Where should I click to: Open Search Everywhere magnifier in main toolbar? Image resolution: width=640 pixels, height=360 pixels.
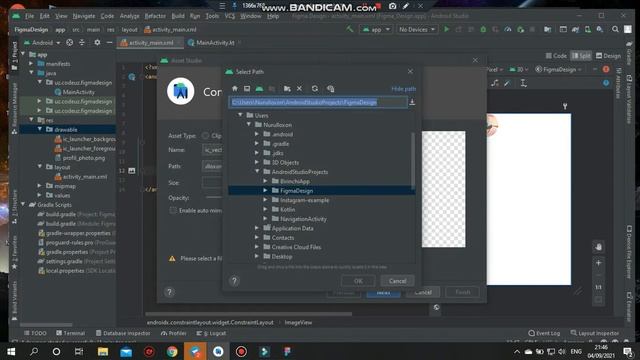[x=615, y=29]
